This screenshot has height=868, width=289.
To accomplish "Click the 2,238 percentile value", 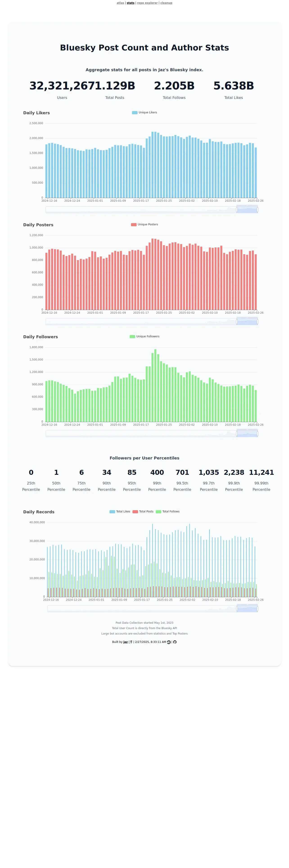I will pyautogui.click(x=234, y=472).
